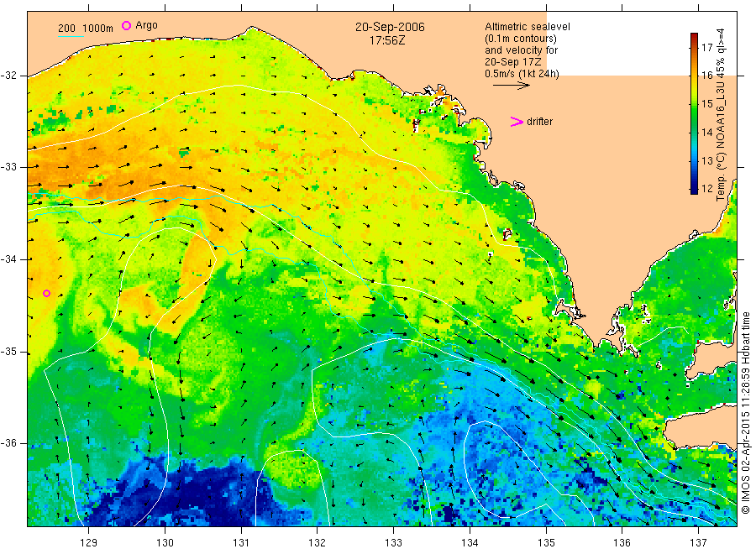Click the colorbar label "16"

tap(706, 76)
